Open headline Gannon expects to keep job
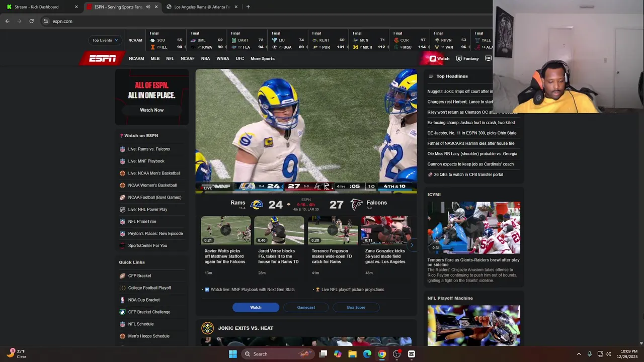The width and height of the screenshot is (644, 362). click(470, 164)
